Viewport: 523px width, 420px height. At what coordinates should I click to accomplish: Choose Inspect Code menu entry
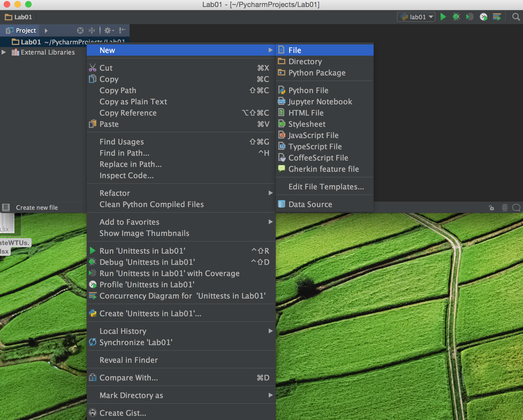181,175
